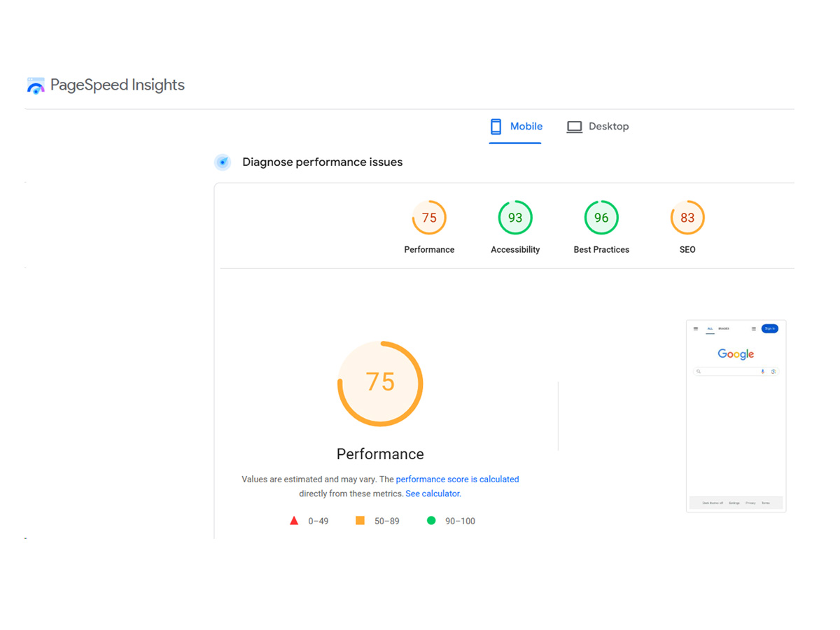Click the PageSpeed Insights logo icon

(x=36, y=85)
